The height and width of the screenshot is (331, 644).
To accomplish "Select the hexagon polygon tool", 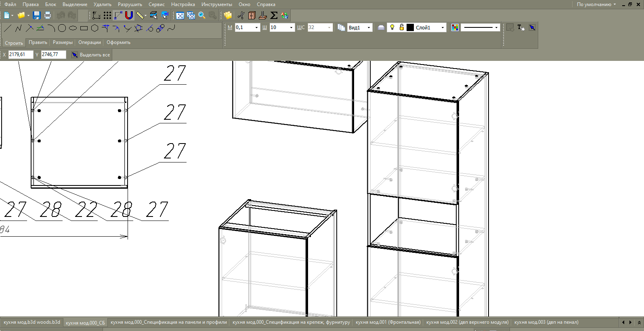I will point(94,28).
